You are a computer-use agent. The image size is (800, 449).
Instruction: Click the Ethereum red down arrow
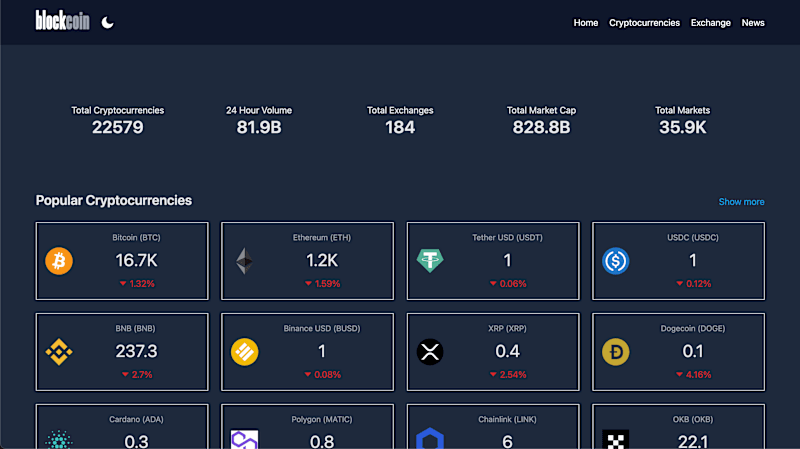[x=308, y=283]
